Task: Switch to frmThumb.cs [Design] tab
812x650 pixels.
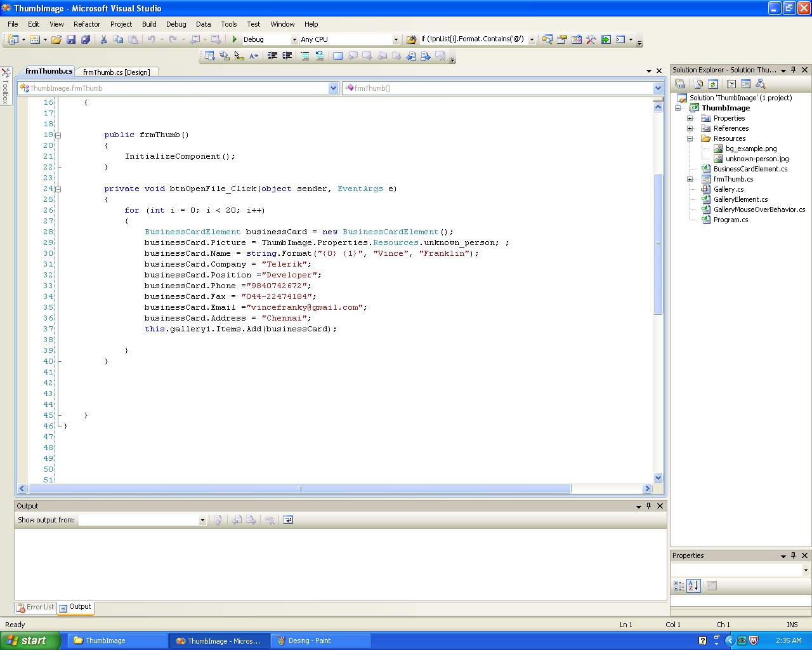Action: [117, 72]
